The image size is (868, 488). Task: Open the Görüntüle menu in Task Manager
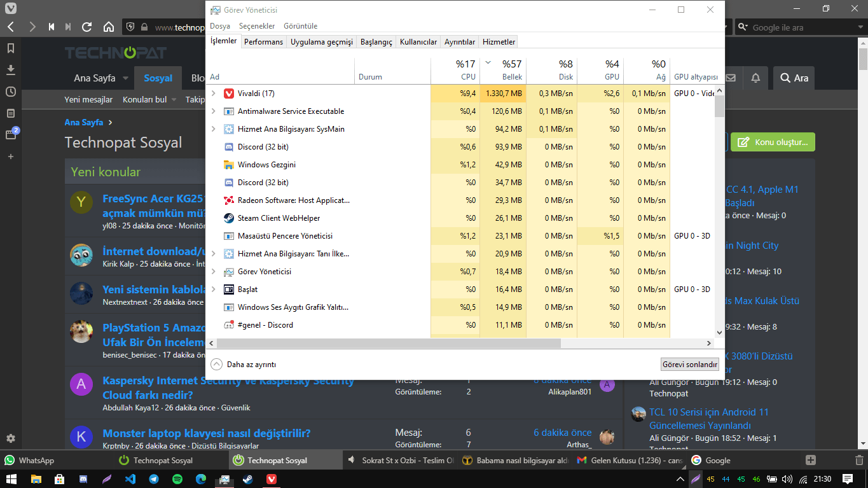[x=301, y=26]
